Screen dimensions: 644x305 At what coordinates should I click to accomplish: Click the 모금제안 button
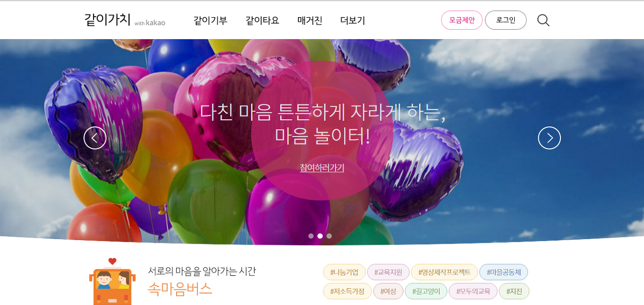coord(462,20)
